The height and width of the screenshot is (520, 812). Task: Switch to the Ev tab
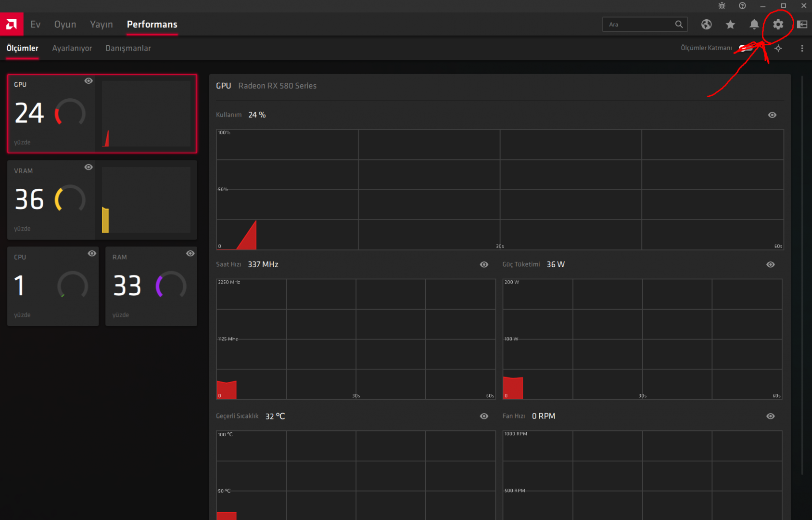point(36,24)
